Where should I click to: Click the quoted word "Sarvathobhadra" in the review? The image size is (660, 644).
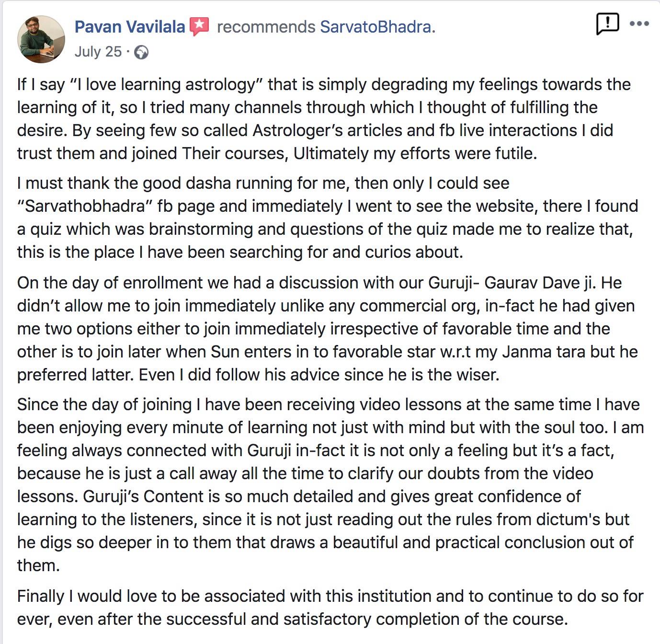(85, 206)
